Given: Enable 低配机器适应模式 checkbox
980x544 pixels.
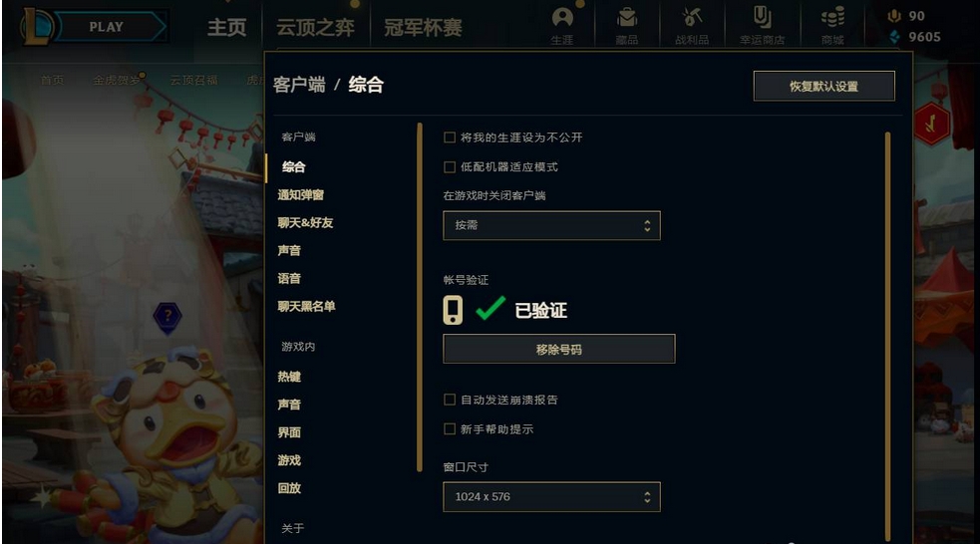Looking at the screenshot, I should point(449,166).
